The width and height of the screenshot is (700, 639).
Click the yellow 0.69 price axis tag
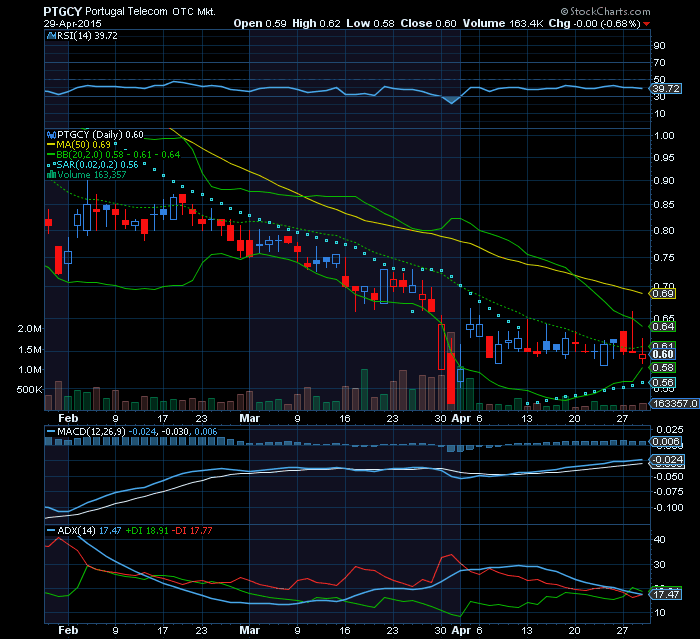pos(663,294)
